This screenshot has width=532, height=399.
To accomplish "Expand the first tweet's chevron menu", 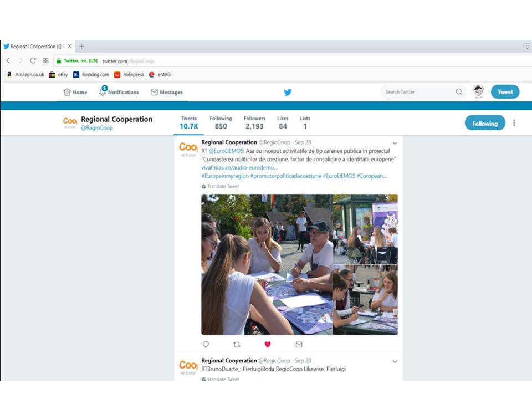I will [x=395, y=143].
